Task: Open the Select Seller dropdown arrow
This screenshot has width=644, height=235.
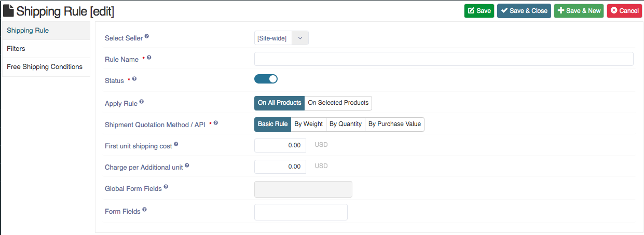Action: coord(300,38)
